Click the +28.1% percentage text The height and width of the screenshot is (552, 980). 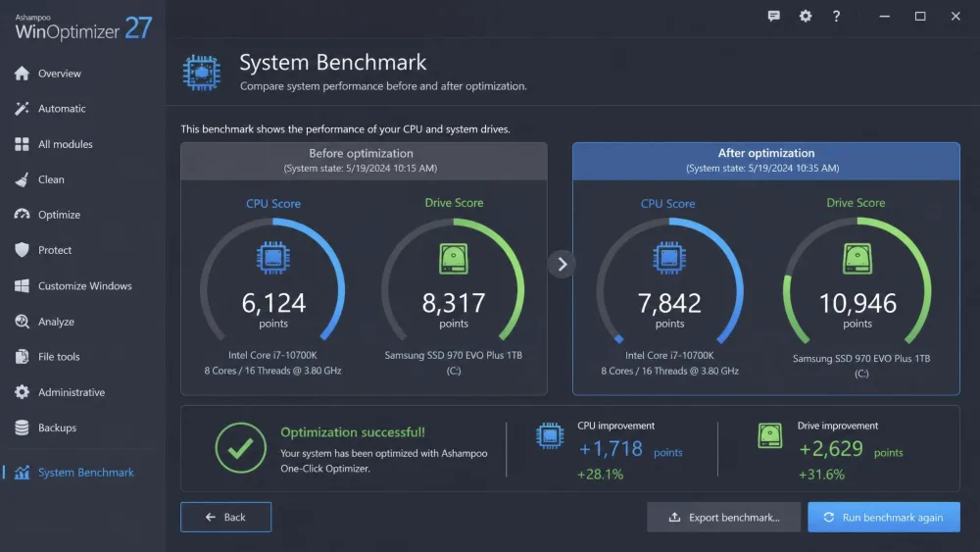600,475
